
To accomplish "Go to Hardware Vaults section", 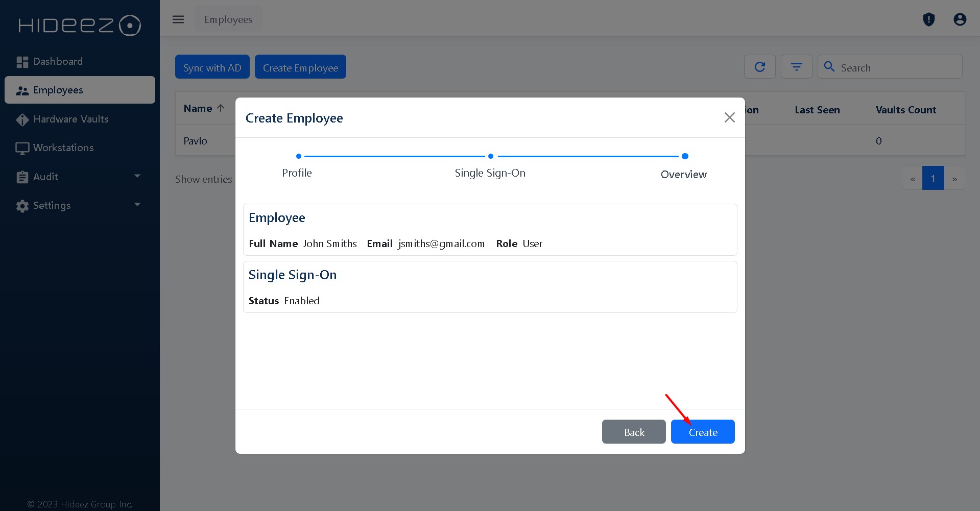I will click(x=70, y=119).
